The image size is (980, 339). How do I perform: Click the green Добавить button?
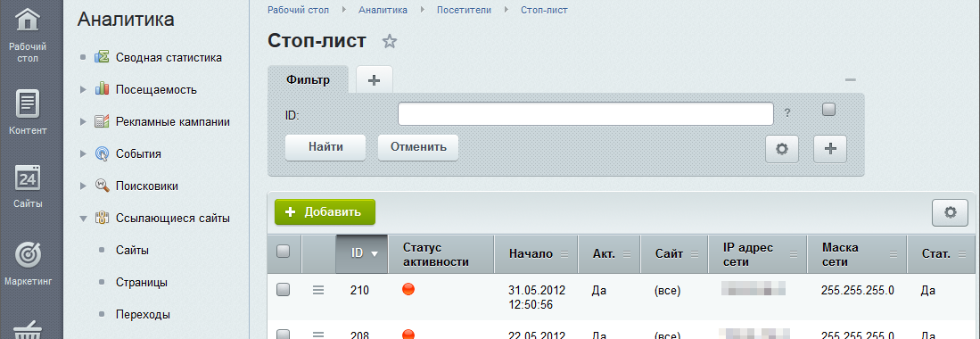click(325, 212)
